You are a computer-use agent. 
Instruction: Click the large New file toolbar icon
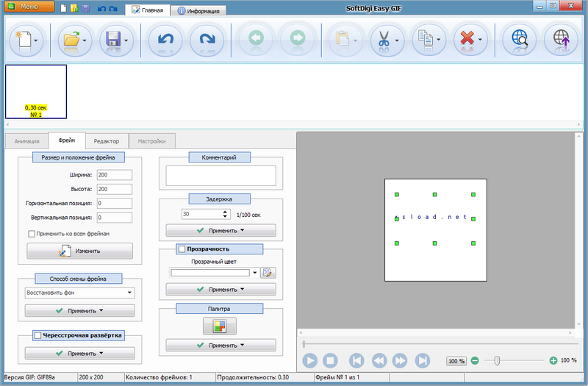[24, 40]
